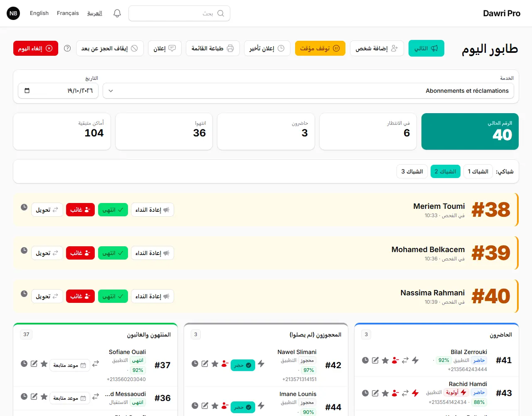The image size is (532, 416).
Task: Click the priority lightning icon for #41
Action: (415, 360)
